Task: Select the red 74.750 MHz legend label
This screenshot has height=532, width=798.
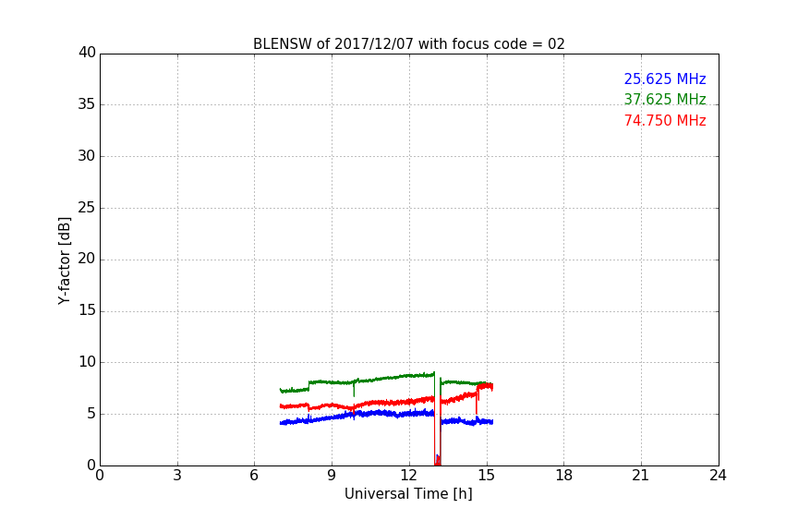Action: [x=665, y=121]
